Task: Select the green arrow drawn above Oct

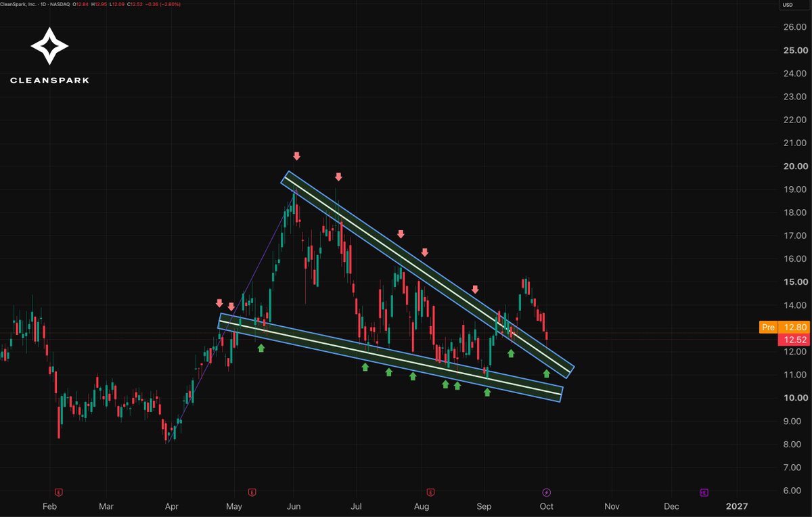Action: [547, 373]
